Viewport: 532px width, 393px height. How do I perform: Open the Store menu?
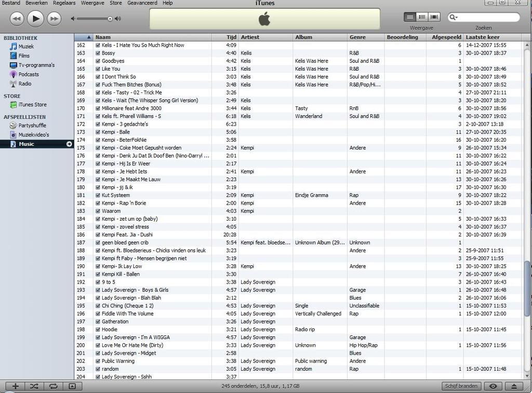116,3
